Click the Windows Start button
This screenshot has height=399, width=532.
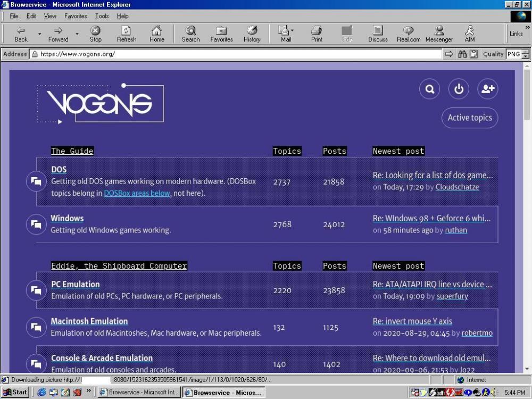(x=15, y=392)
